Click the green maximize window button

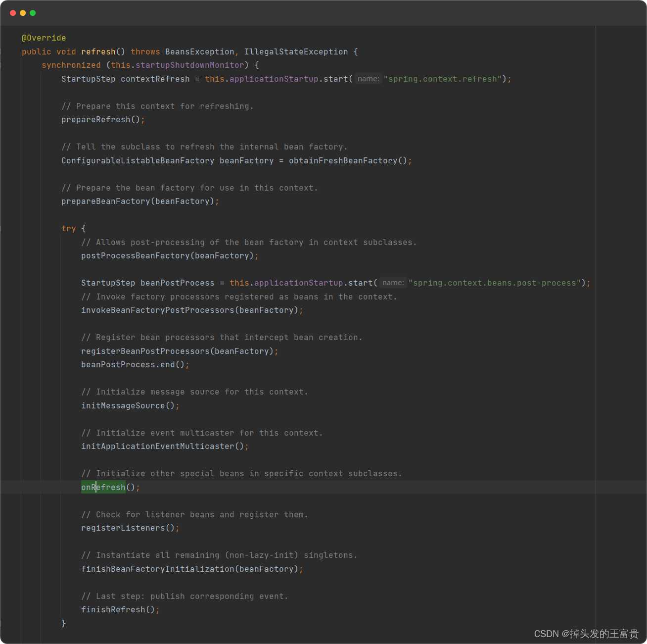click(x=33, y=13)
